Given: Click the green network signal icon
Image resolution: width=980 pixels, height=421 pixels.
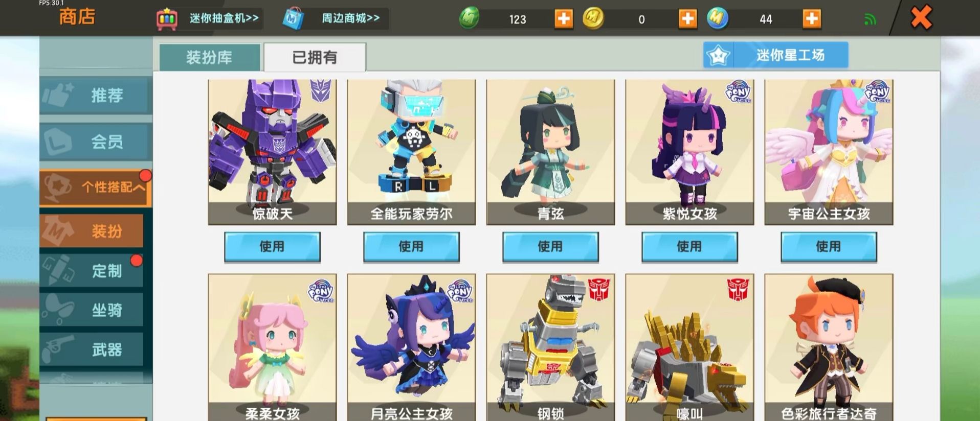Looking at the screenshot, I should (870, 20).
